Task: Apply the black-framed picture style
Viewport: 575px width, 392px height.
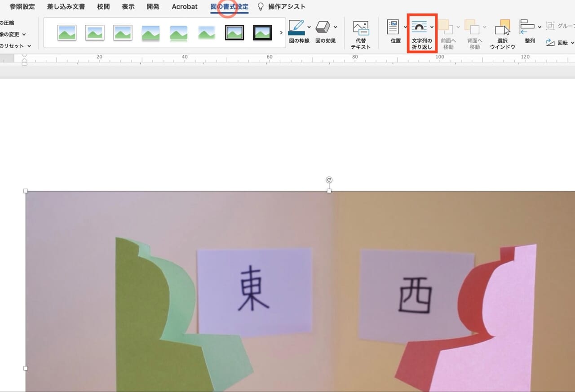Action: [234, 32]
